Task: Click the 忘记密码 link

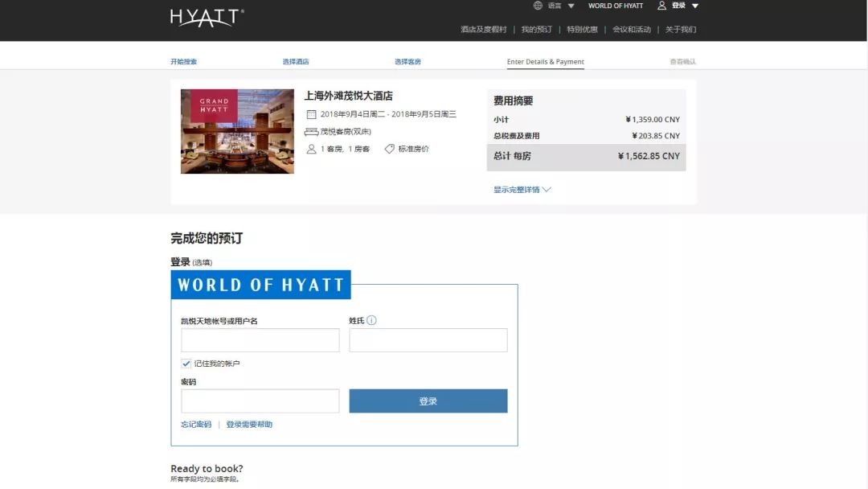Action: [196, 425]
